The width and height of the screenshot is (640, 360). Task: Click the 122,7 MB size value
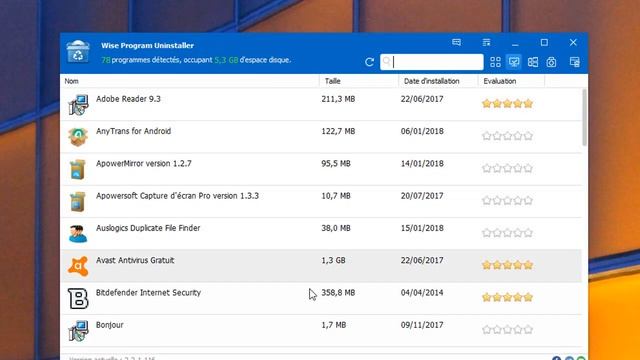tap(338, 131)
